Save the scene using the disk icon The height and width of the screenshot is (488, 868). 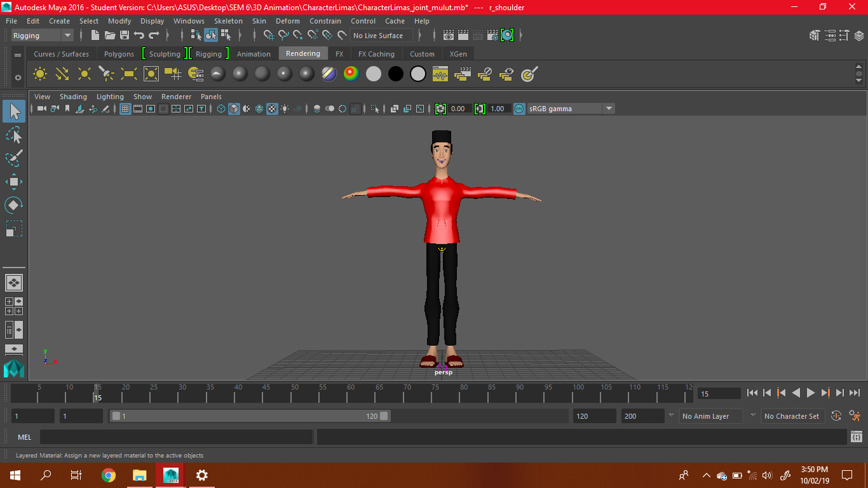coord(125,36)
